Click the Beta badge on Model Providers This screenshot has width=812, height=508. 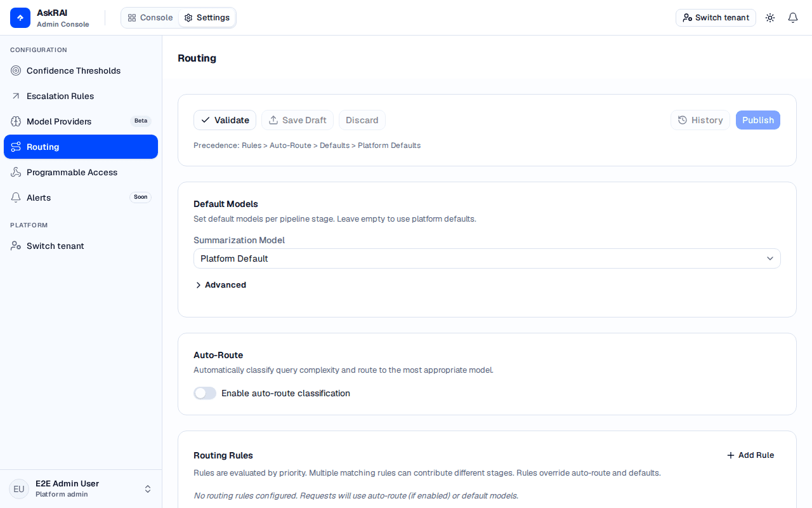coord(141,121)
